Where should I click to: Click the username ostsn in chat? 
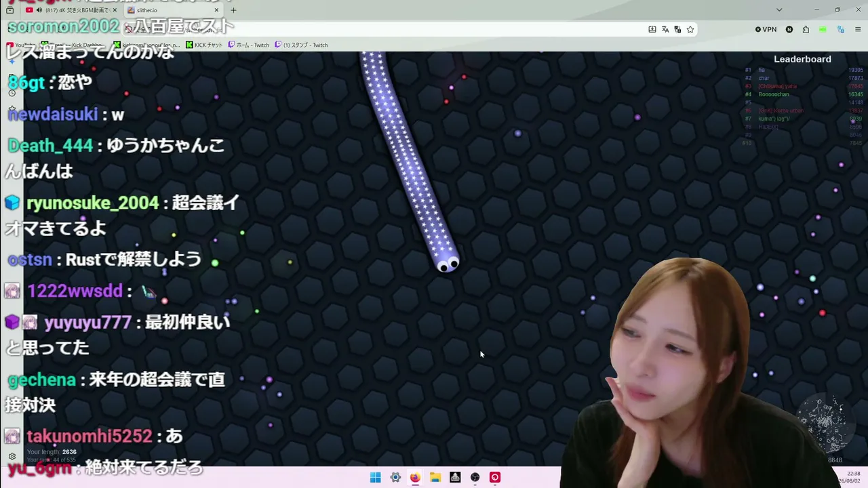click(31, 260)
